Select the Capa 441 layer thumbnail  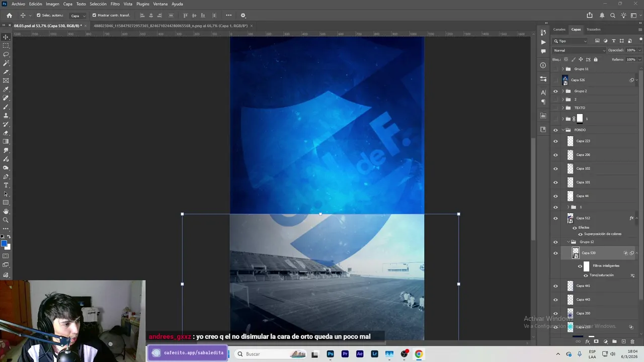[x=570, y=286]
